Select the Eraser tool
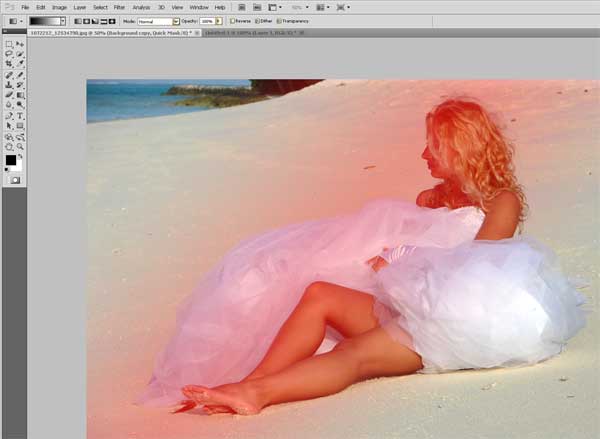 pos(9,95)
